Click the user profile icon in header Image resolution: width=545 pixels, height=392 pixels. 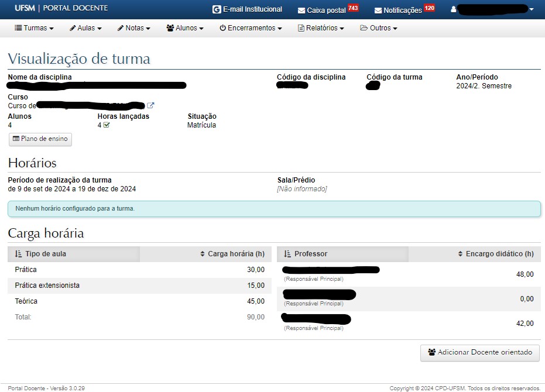[x=454, y=10]
